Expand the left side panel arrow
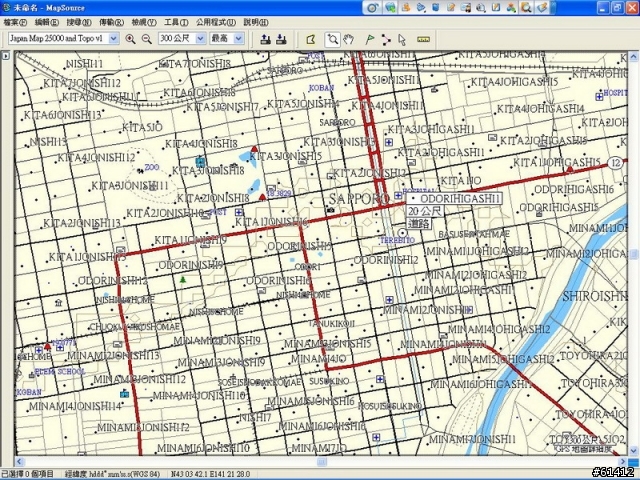The image size is (640, 480). click(6, 56)
